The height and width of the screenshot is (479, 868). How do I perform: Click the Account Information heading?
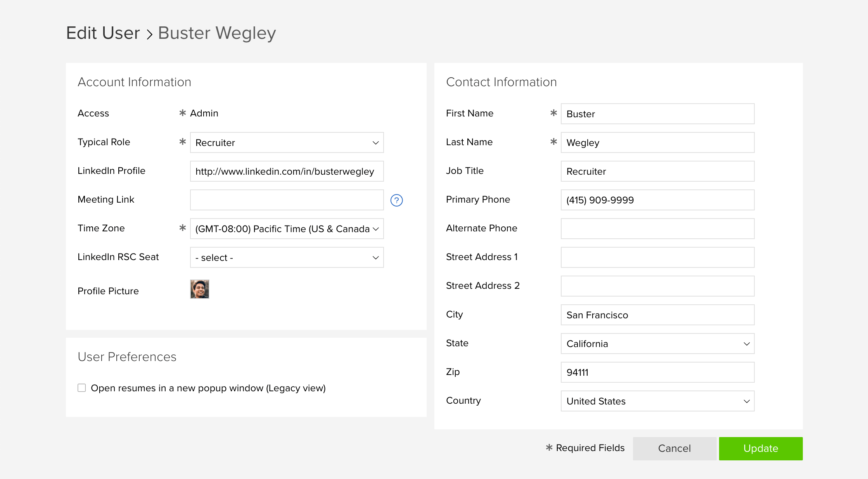[134, 82]
